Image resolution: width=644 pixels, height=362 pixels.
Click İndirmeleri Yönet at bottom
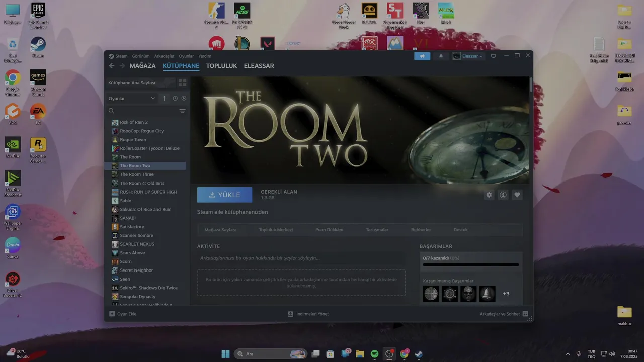(x=308, y=314)
